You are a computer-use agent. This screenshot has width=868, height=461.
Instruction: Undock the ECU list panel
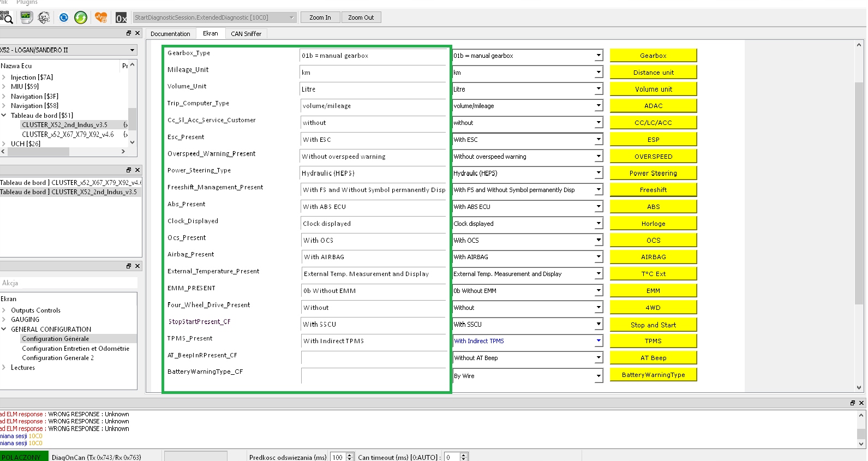tap(129, 33)
